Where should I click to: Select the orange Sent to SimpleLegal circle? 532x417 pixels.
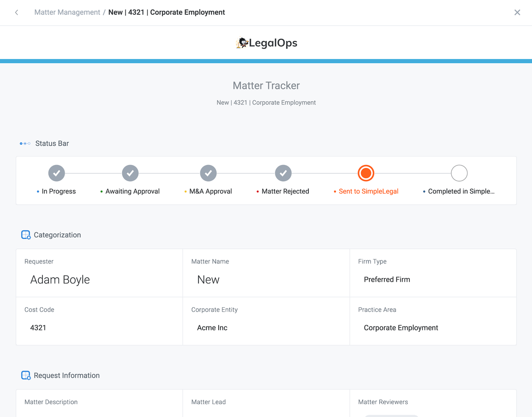coord(366,173)
